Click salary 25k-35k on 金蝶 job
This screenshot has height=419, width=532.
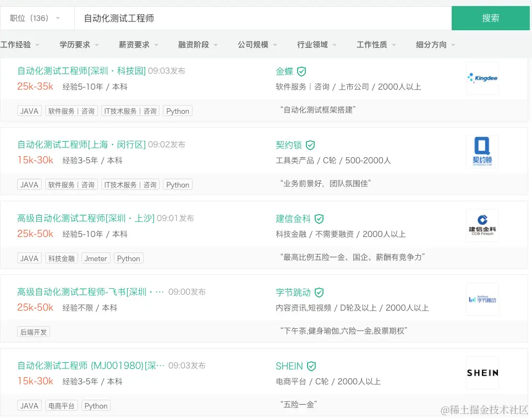[35, 86]
